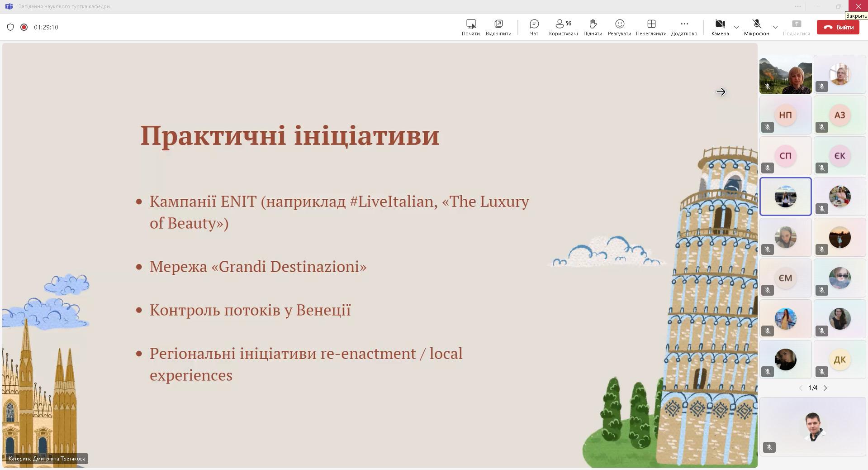The width and height of the screenshot is (868, 470).
Task: Leave the meeting with Вийти
Action: pos(838,27)
